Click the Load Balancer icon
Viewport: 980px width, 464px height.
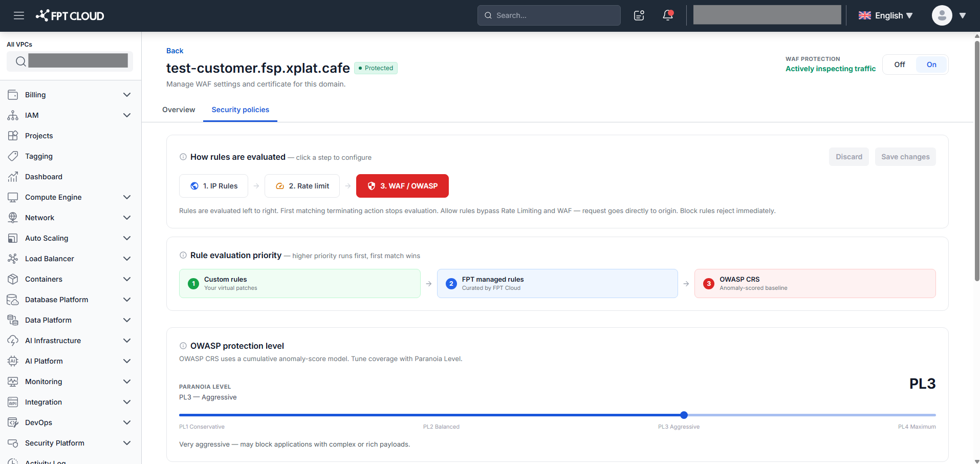13,259
